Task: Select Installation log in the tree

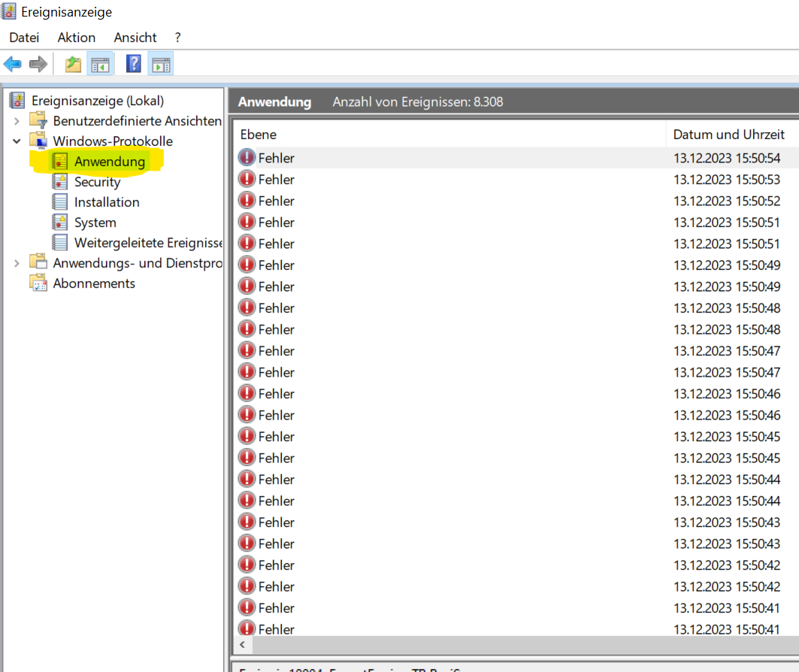Action: 107,202
